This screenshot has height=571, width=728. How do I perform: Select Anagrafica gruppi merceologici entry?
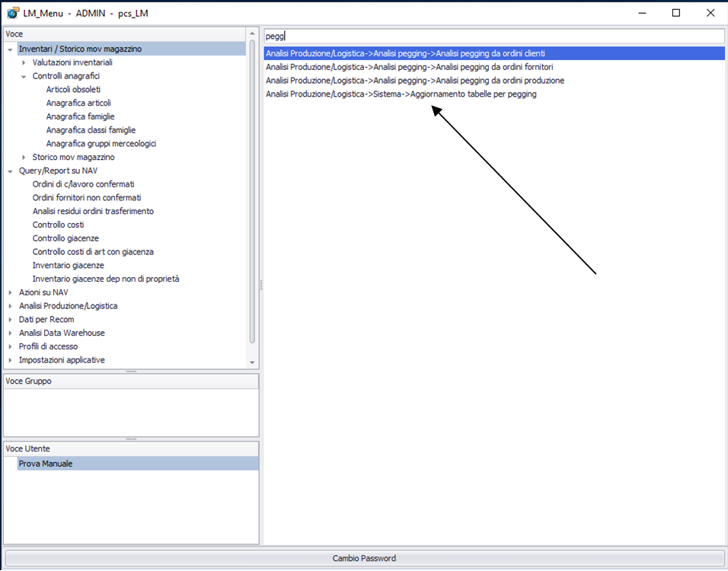101,144
